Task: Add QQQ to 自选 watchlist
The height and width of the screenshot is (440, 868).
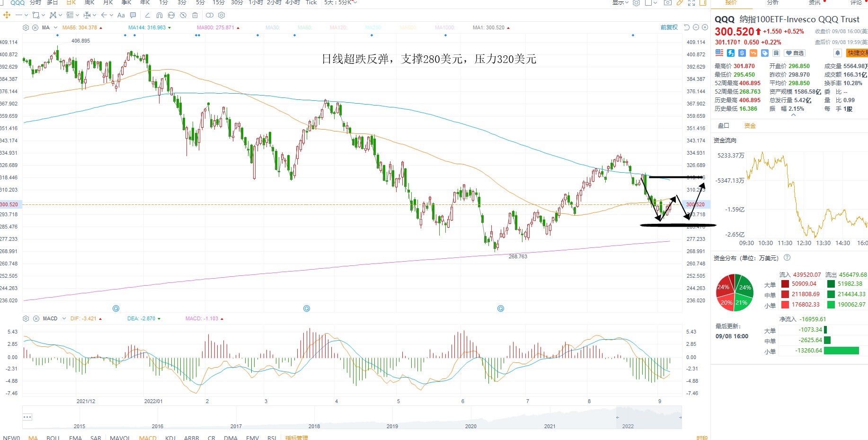Action: point(795,53)
